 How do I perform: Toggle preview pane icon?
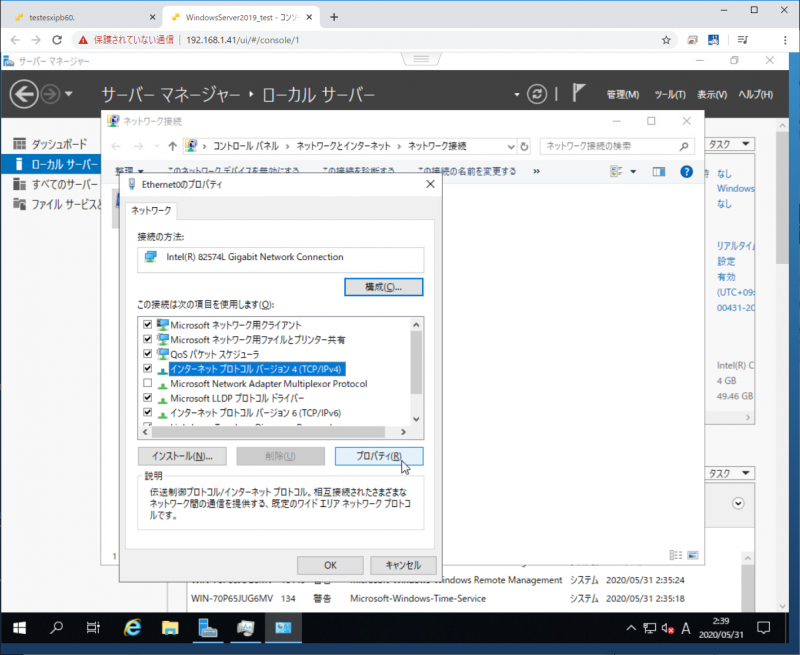coord(659,171)
